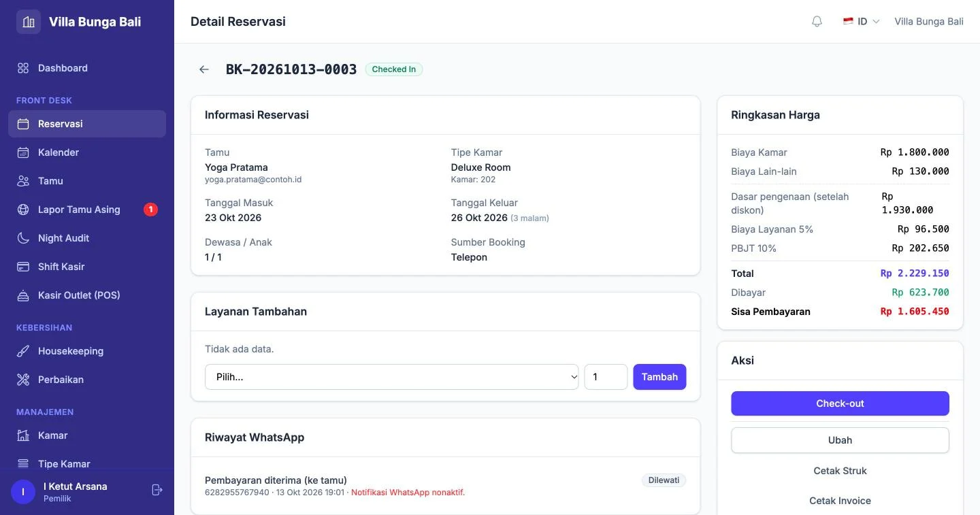Viewport: 980px width, 515px height.
Task: Go back using the left arrow icon
Action: point(204,69)
